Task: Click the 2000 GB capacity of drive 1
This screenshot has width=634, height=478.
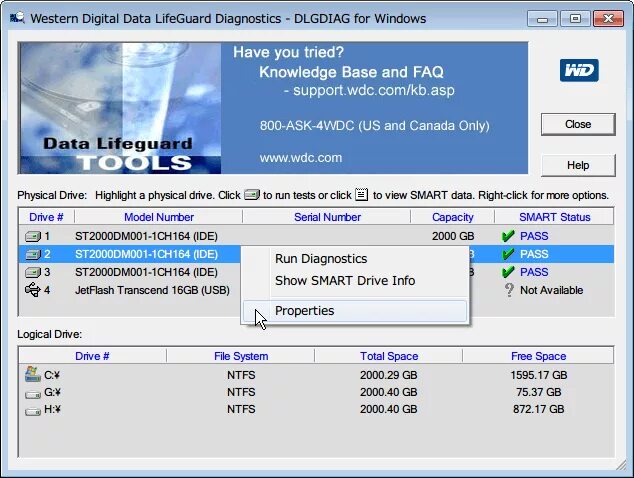Action: click(x=453, y=236)
